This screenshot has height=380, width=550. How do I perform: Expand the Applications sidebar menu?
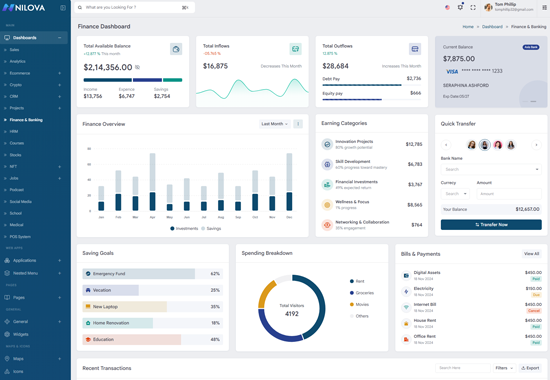(60, 260)
